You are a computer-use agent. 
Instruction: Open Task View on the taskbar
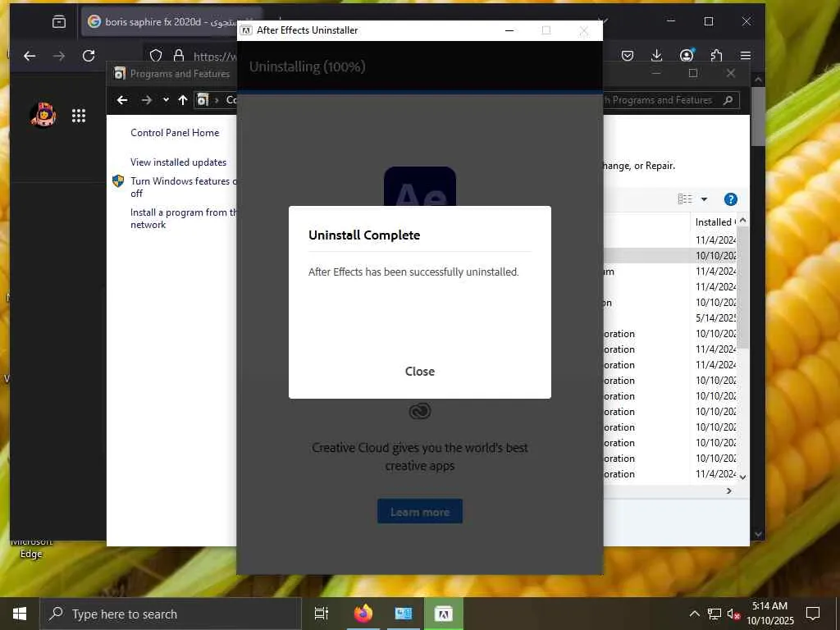(322, 614)
